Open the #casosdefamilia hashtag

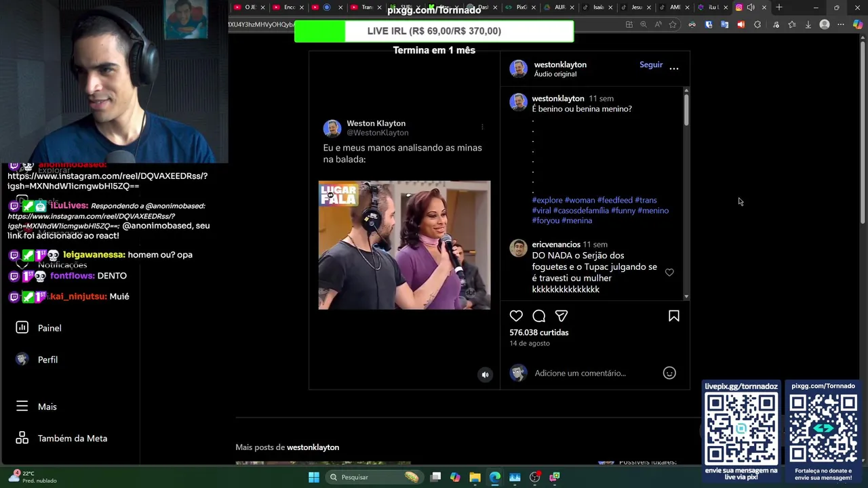581,210
